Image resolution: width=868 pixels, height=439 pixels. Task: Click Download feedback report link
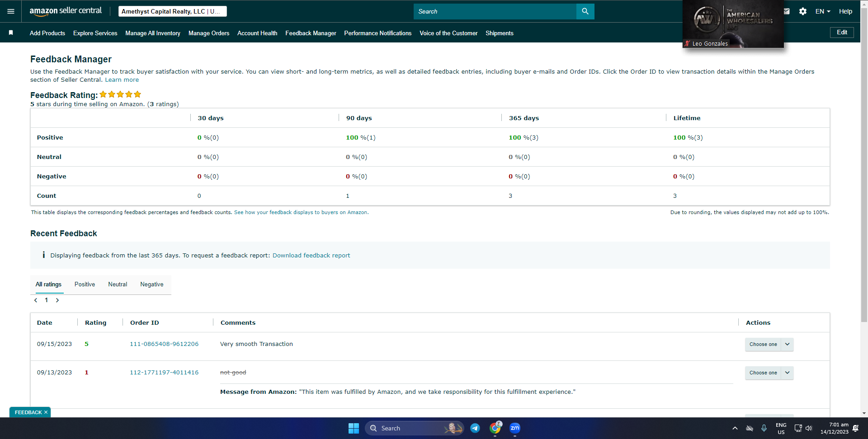(x=311, y=256)
